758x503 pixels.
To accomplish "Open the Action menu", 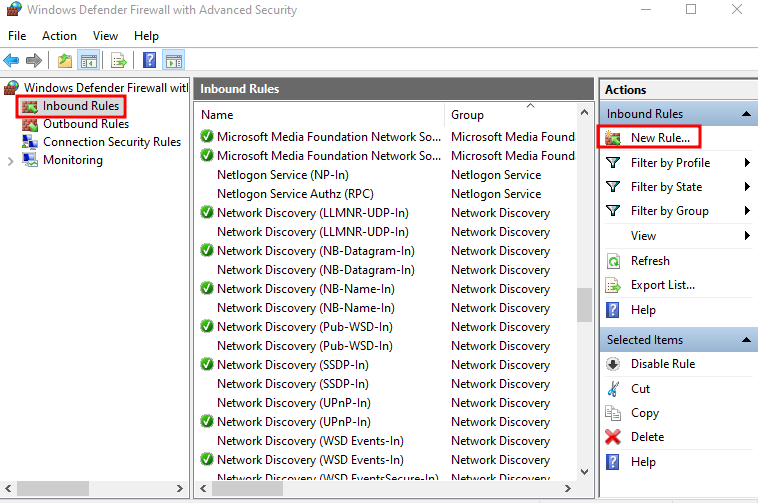I will point(59,36).
